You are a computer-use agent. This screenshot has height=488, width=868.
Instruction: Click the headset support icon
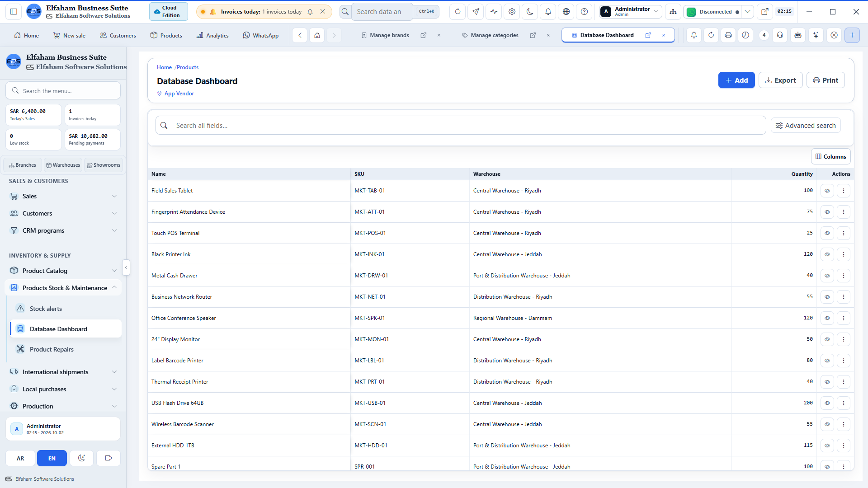tap(780, 35)
